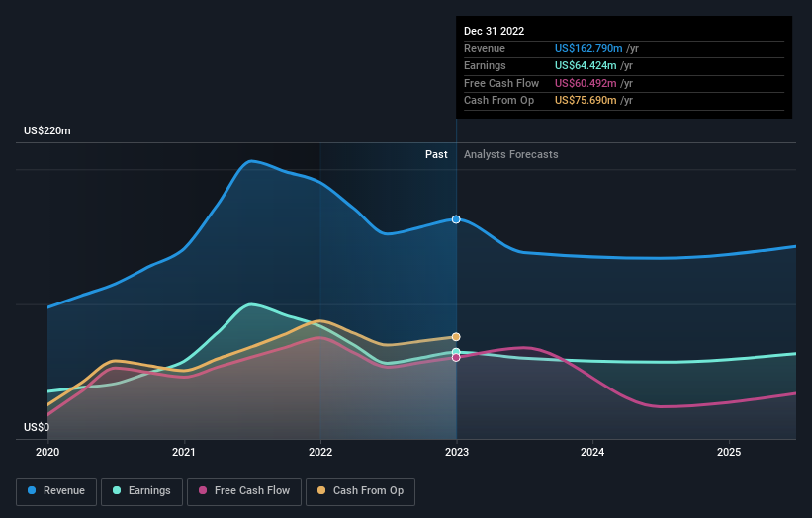Image resolution: width=812 pixels, height=518 pixels.
Task: Click the 2022 x-axis label
Action: tap(320, 452)
